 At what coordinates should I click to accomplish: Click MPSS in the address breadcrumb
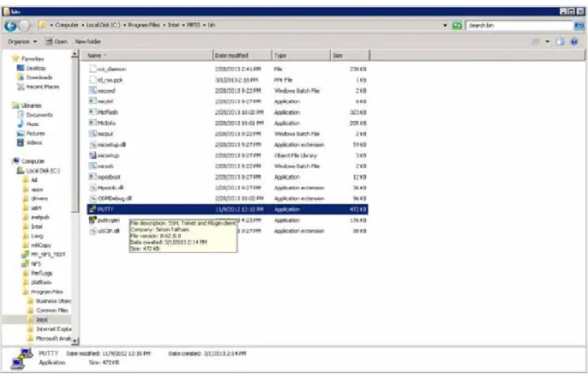pyautogui.click(x=194, y=25)
